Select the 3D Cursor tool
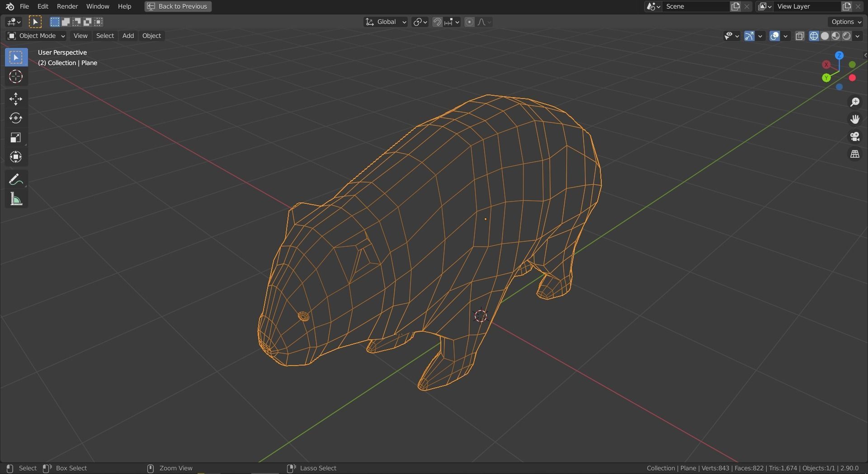Viewport: 868px width, 474px height. point(16,77)
